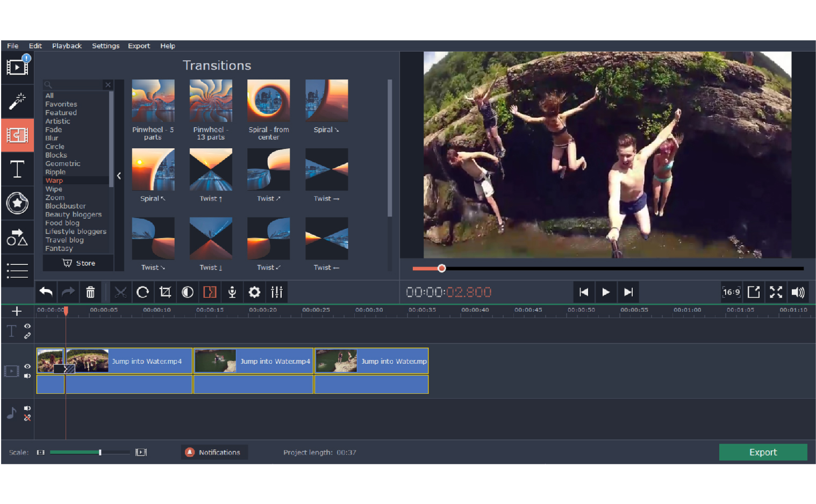This screenshot has width=816, height=504.
Task: Collapse the category list chevron
Action: pyautogui.click(x=119, y=176)
